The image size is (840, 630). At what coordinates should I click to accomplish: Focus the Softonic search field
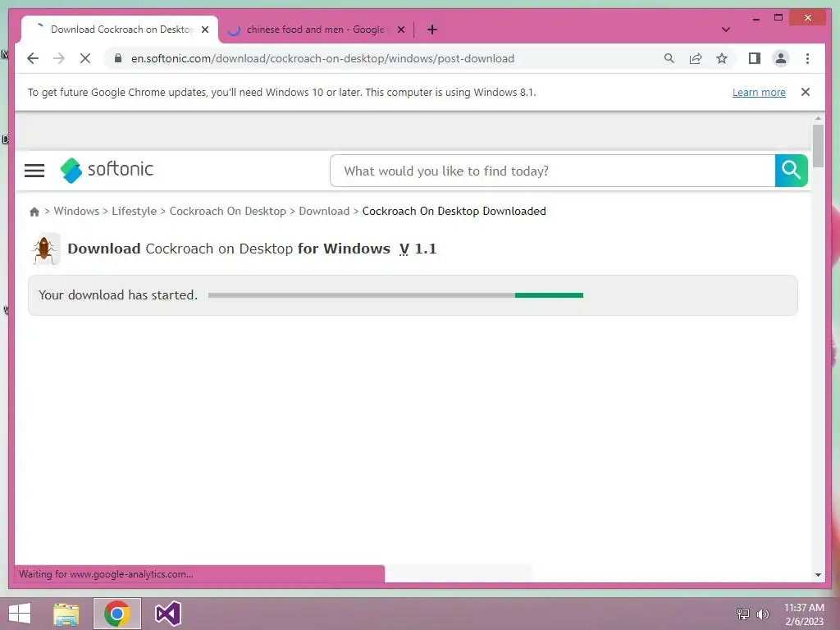pos(552,171)
